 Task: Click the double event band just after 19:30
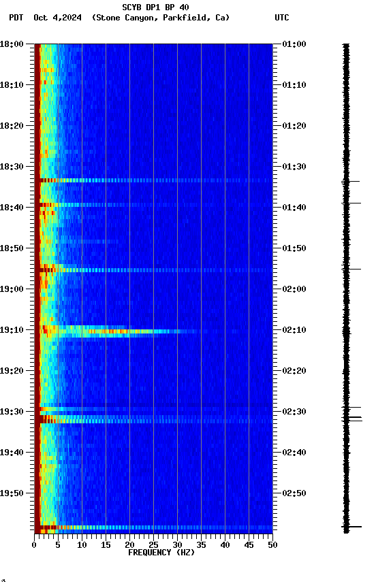coord(153,419)
